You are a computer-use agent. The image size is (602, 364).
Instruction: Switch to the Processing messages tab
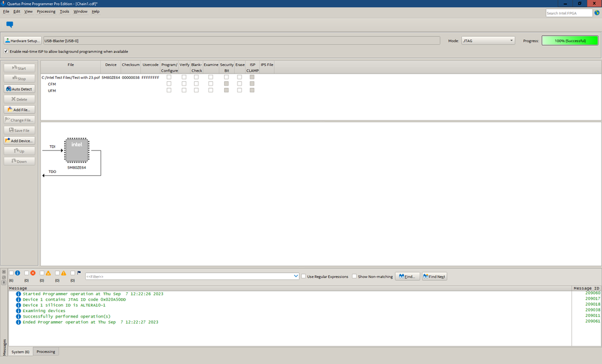point(46,351)
